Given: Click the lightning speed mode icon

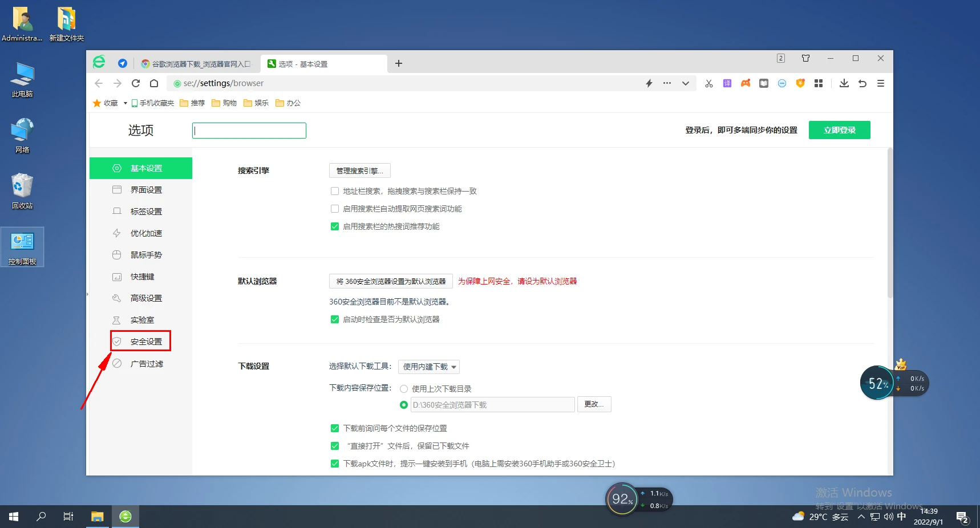Looking at the screenshot, I should 649,83.
